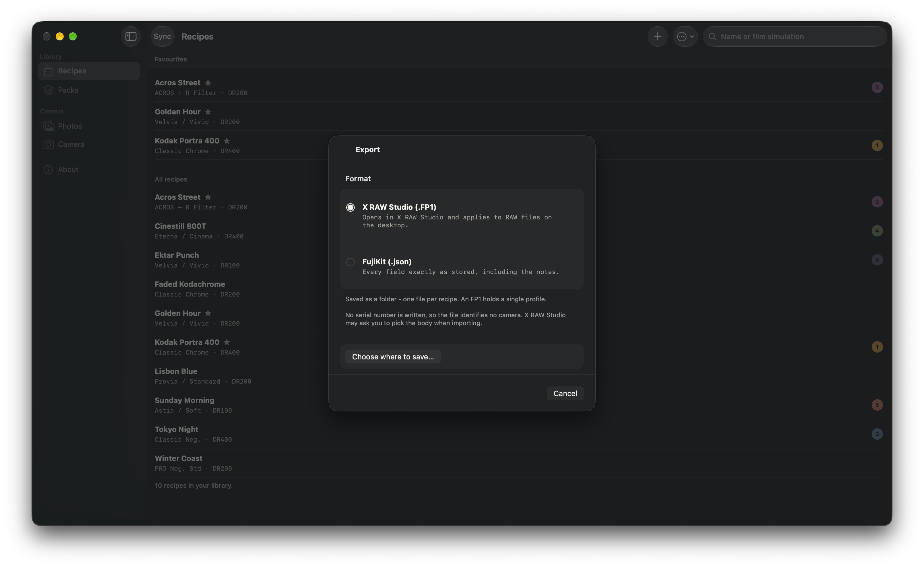924x568 pixels.
Task: Click the star beside Acros Street in Favourites
Action: pyautogui.click(x=208, y=83)
